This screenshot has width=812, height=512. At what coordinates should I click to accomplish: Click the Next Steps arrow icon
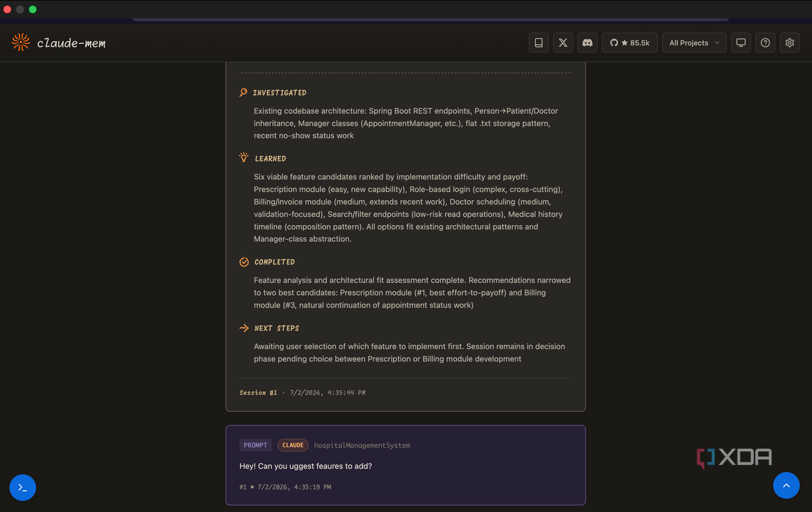tap(244, 328)
